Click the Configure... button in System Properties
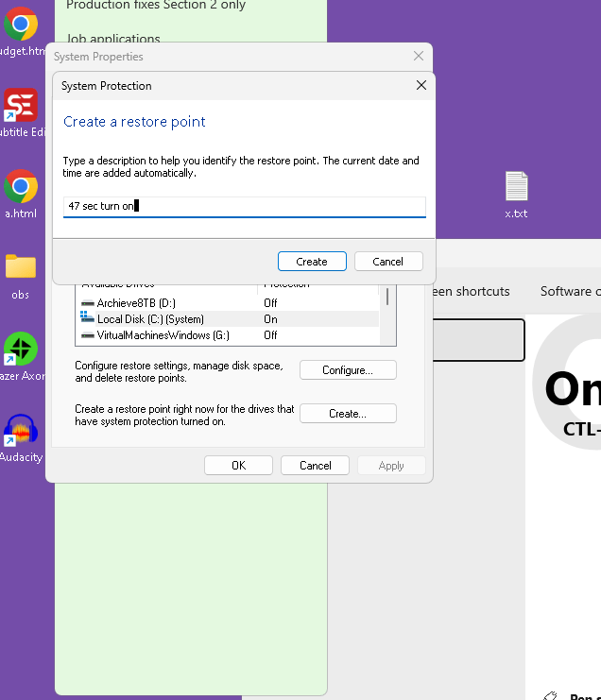The image size is (601, 700). (x=348, y=370)
